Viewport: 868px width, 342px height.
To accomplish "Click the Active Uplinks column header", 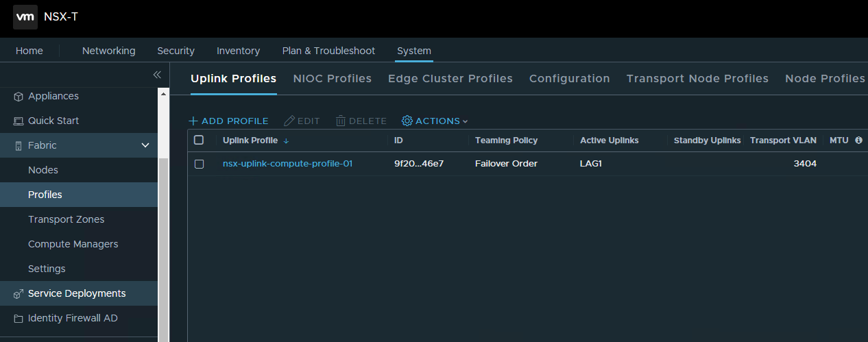I will pyautogui.click(x=610, y=141).
